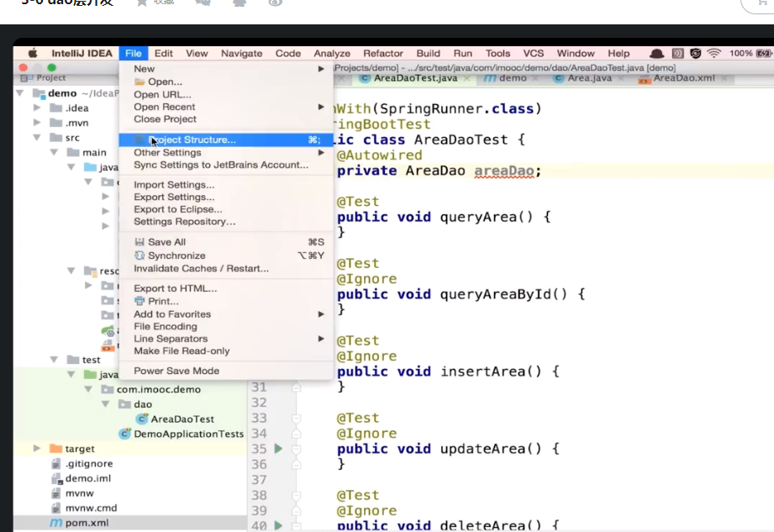774x532 pixels.
Task: Switch to AreaDao.xml tab
Action: (684, 78)
